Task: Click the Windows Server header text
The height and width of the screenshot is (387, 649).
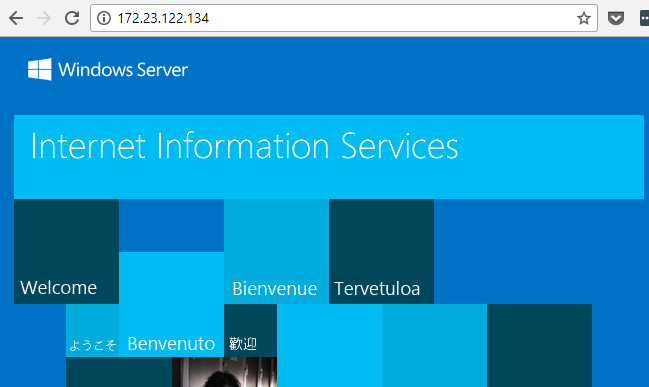Action: point(123,70)
